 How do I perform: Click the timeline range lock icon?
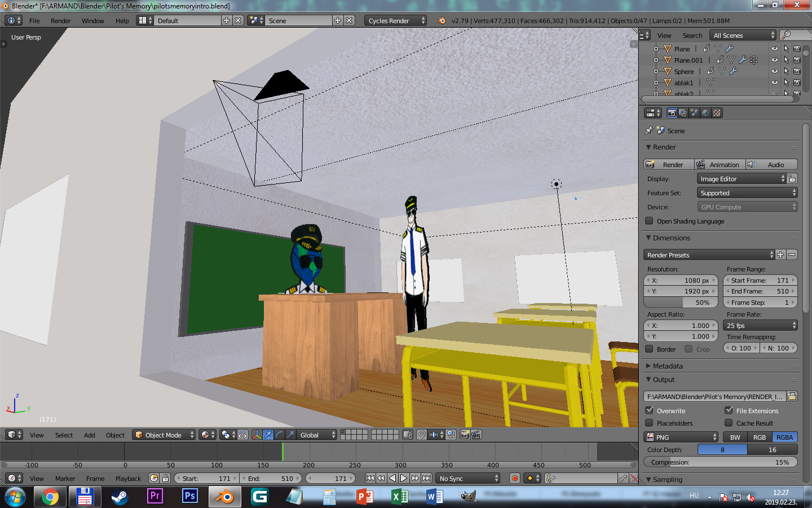point(165,478)
